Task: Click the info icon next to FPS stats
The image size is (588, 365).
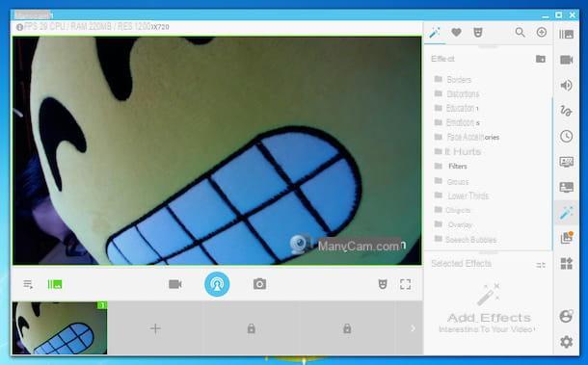Action: pos(19,27)
